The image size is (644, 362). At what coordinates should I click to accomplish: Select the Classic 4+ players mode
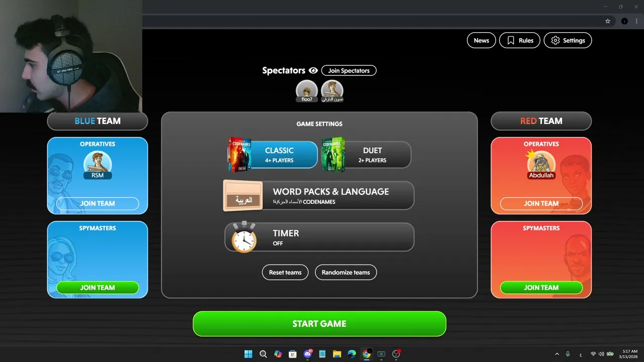tap(273, 154)
